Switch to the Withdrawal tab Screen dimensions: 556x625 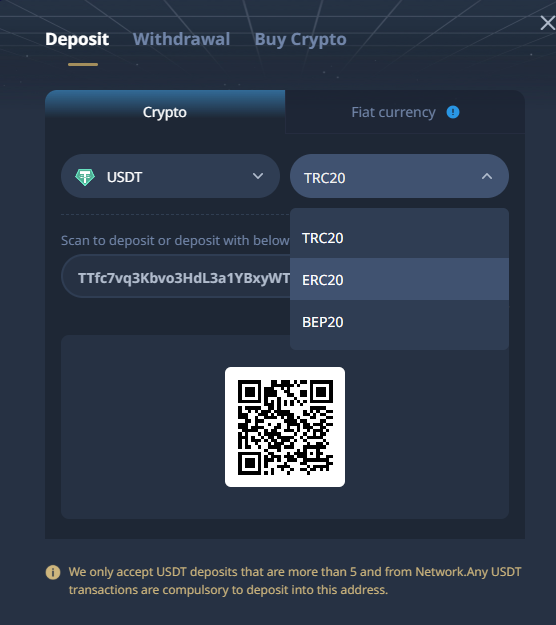tap(181, 39)
